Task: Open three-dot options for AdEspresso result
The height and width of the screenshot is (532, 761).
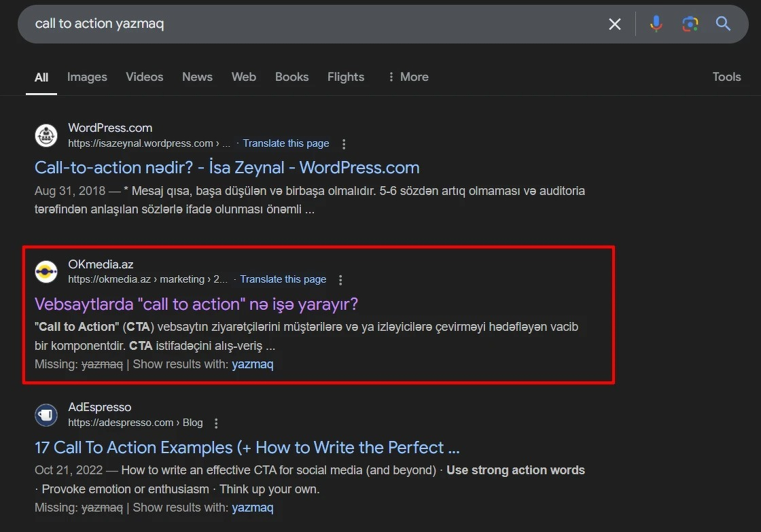Action: click(x=216, y=423)
